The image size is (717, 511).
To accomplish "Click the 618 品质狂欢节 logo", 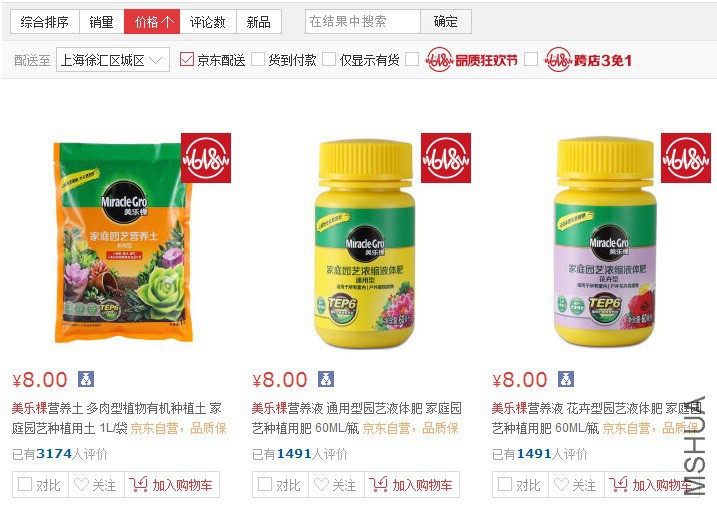I will point(471,60).
